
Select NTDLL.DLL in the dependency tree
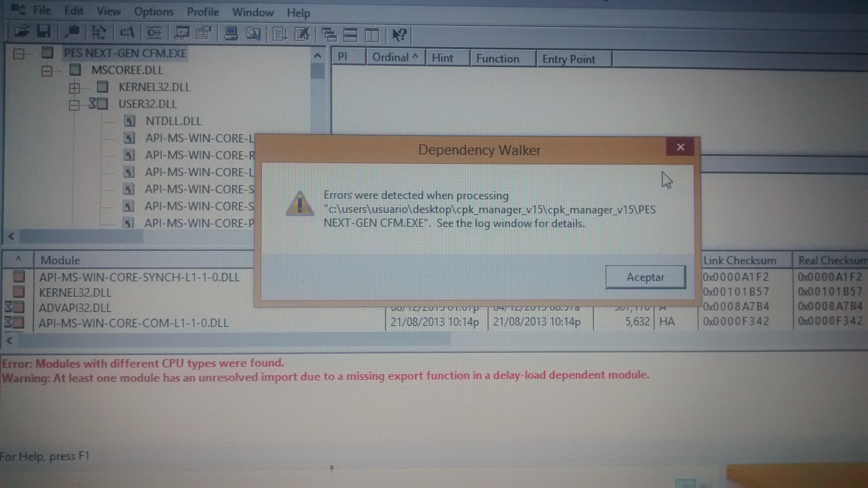pyautogui.click(x=173, y=121)
